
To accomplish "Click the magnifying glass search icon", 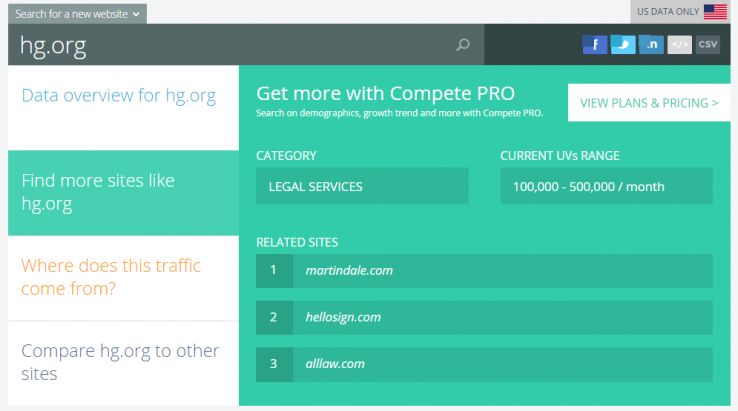I will click(462, 45).
